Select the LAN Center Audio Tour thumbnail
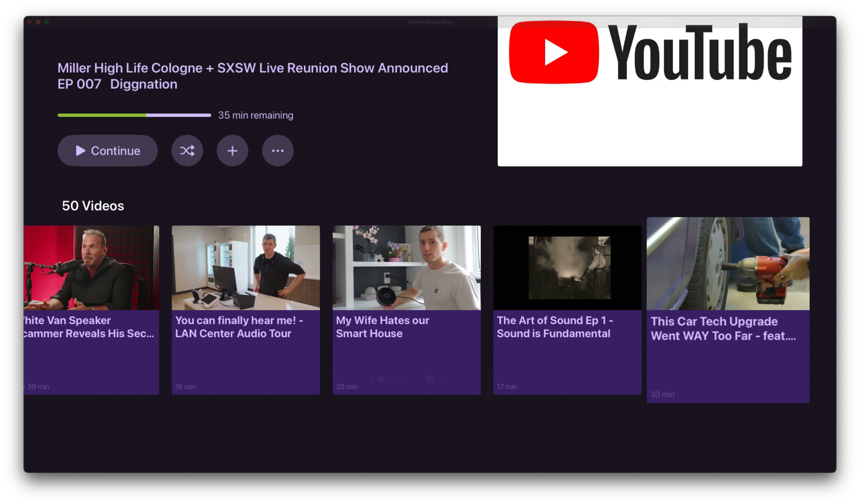 point(245,267)
